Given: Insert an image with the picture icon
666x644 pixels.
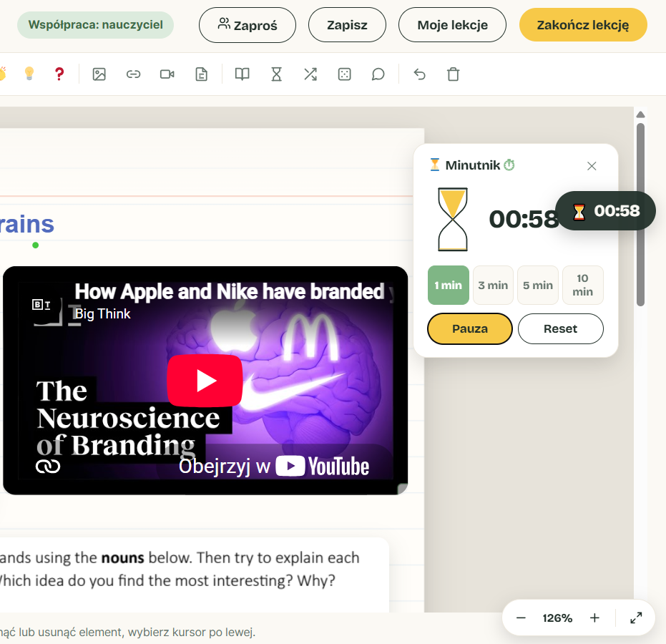Looking at the screenshot, I should coord(99,74).
